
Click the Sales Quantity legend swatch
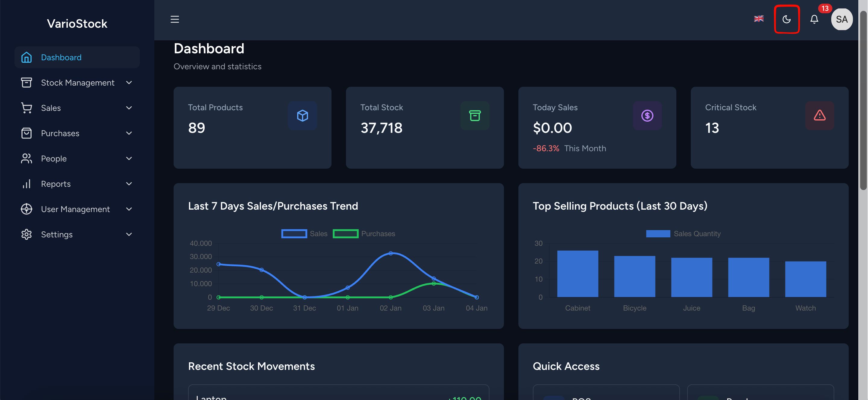click(x=658, y=234)
